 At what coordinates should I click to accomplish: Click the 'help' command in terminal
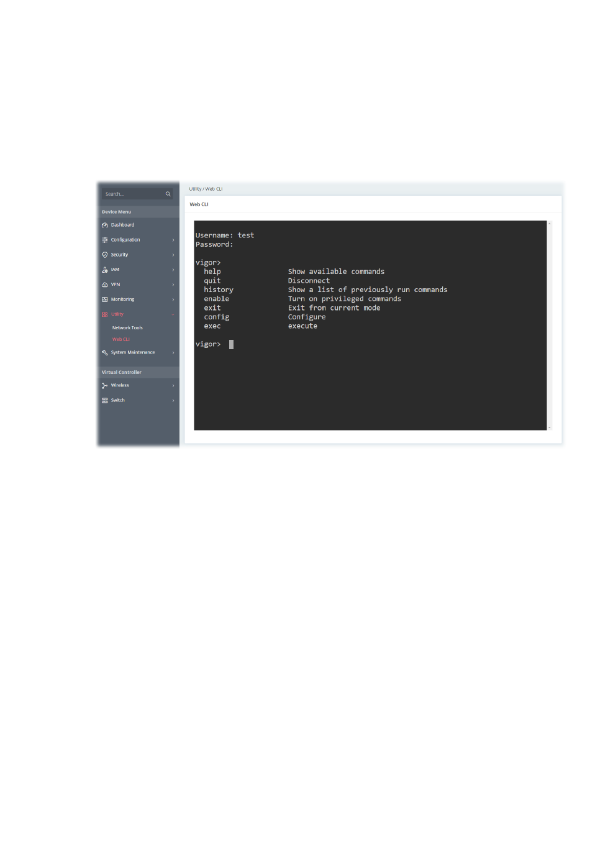coord(212,272)
